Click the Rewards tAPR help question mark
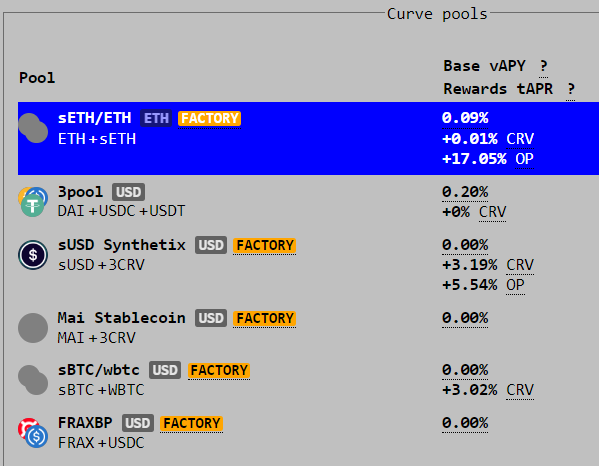 click(x=570, y=89)
